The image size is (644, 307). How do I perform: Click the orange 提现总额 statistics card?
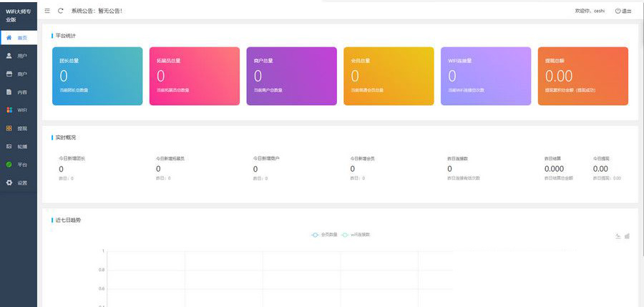coord(583,76)
